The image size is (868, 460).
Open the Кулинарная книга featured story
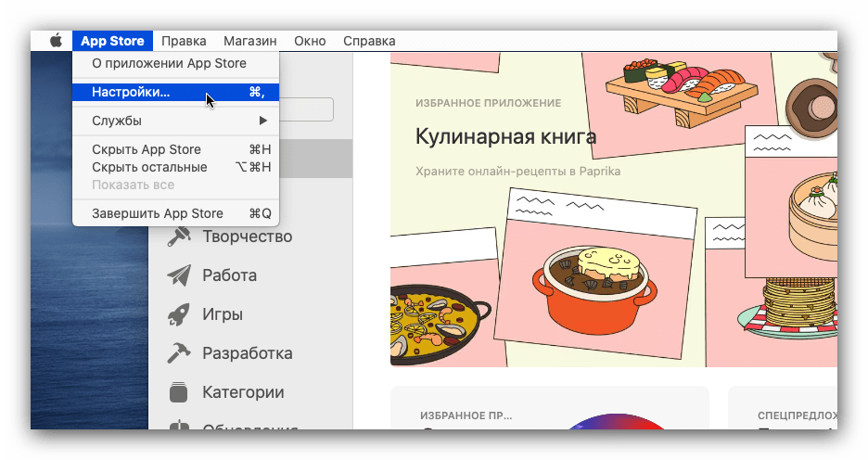pyautogui.click(x=505, y=137)
